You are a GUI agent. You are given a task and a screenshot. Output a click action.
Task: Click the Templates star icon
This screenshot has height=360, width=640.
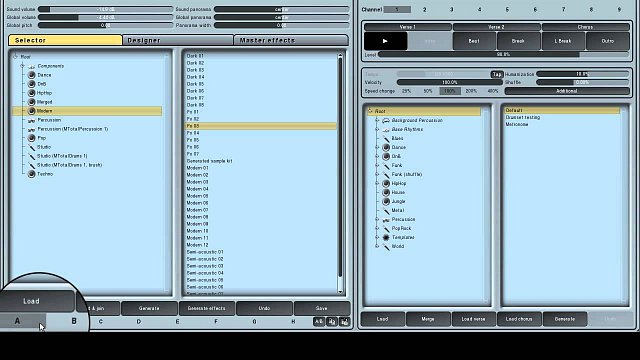[386, 237]
